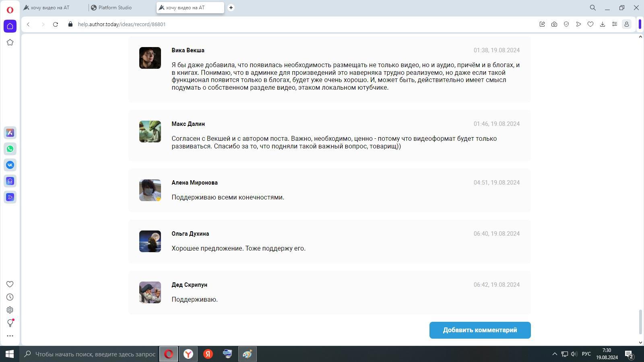Open the purple play-arrow sidebar icon below headphones
Image resolution: width=644 pixels, height=362 pixels.
tap(10, 197)
